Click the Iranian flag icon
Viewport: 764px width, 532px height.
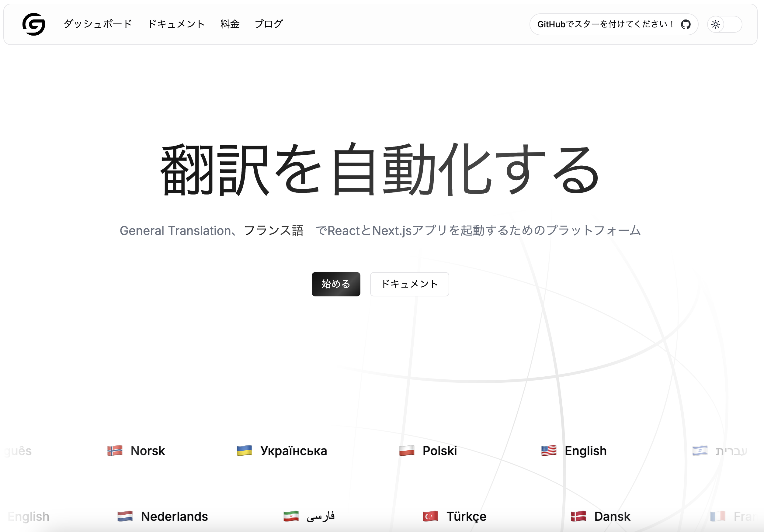(x=291, y=516)
